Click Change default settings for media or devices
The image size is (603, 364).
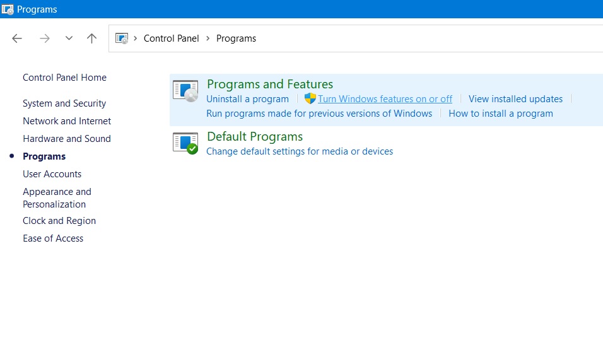click(x=300, y=151)
